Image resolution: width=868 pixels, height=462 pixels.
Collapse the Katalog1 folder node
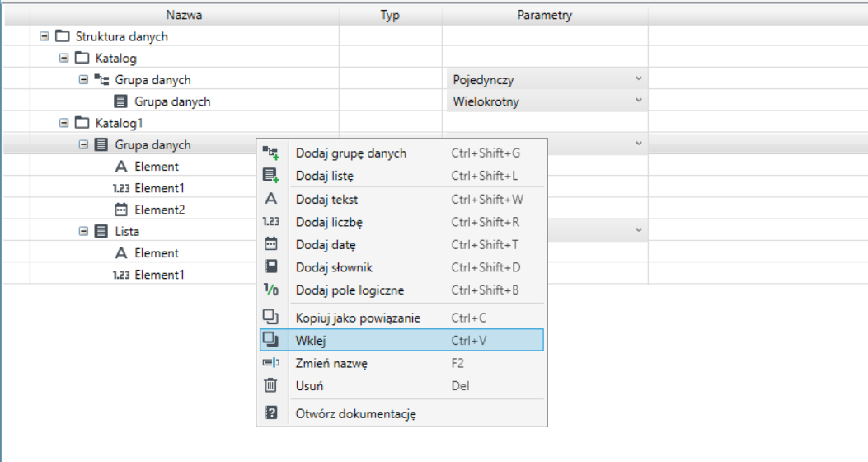tap(63, 123)
